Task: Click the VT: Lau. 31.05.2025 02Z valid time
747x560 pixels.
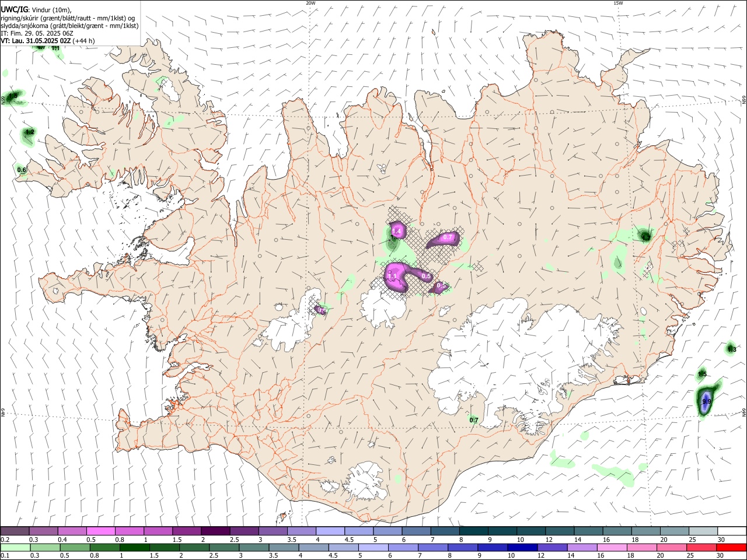Action: click(x=36, y=41)
